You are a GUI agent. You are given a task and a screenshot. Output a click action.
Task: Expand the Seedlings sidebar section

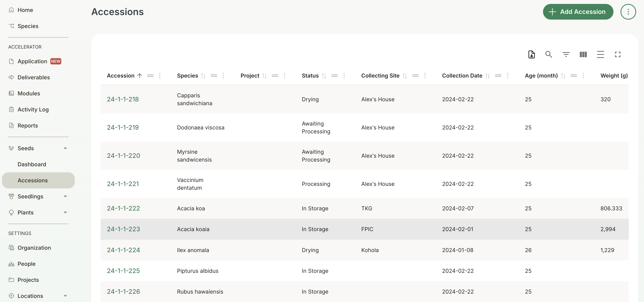65,196
